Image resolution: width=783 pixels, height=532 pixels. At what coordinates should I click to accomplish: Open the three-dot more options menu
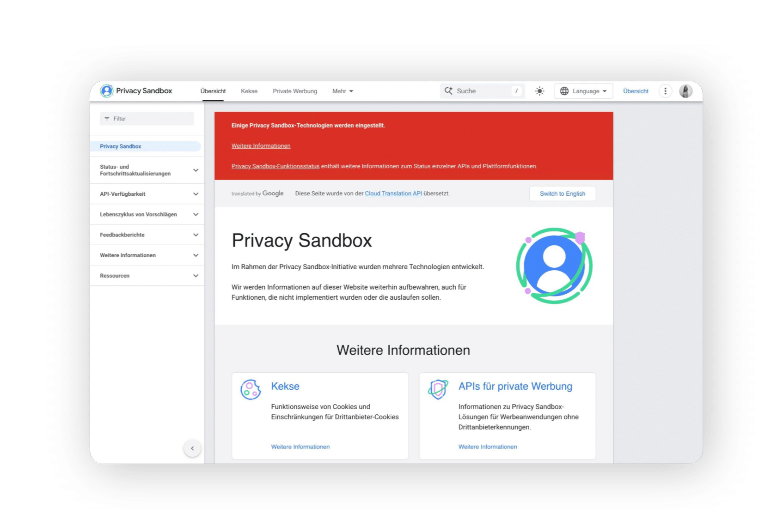665,91
